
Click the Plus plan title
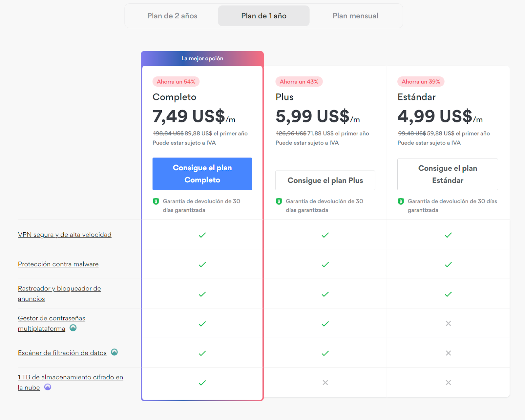click(x=284, y=97)
